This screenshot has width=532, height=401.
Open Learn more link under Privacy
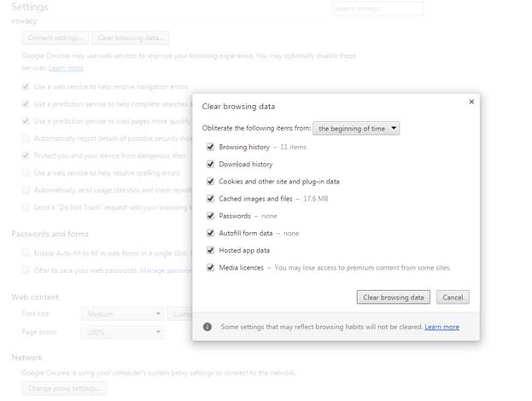(x=67, y=67)
